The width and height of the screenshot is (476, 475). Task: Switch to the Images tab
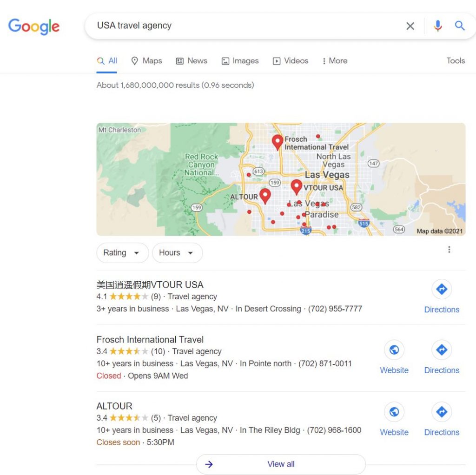point(240,61)
